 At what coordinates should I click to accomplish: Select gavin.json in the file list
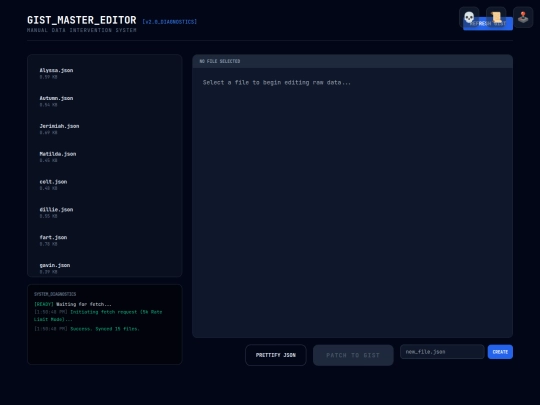pos(105,268)
